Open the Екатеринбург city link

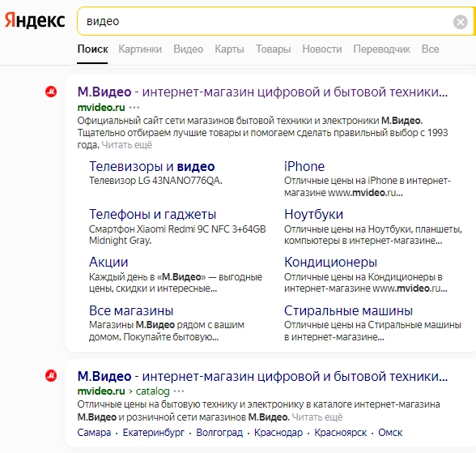tap(153, 433)
